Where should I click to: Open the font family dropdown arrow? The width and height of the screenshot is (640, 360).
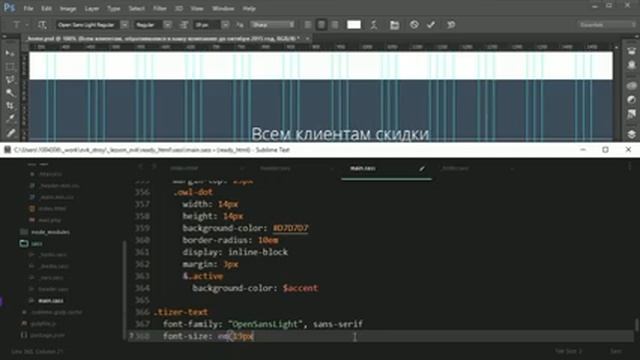124,25
